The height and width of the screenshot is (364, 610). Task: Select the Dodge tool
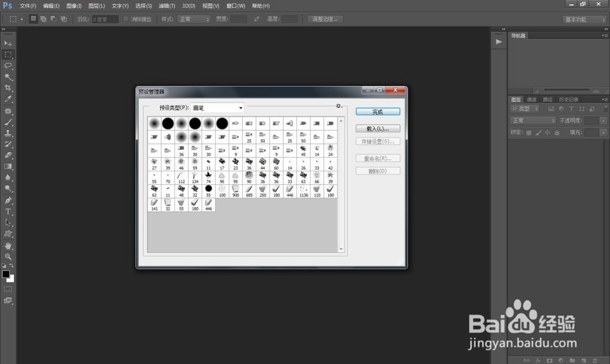pos(8,188)
